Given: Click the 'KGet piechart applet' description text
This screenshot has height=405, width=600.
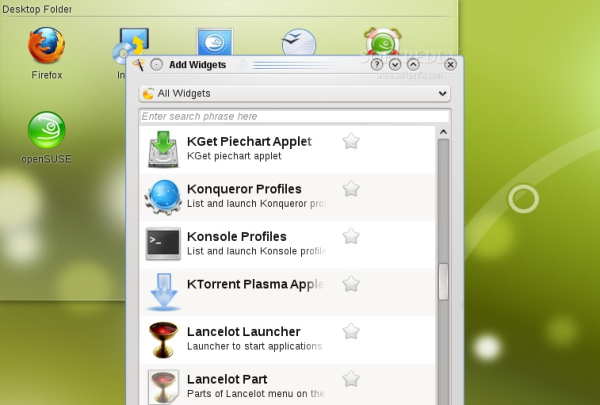Looking at the screenshot, I should click(x=234, y=156).
